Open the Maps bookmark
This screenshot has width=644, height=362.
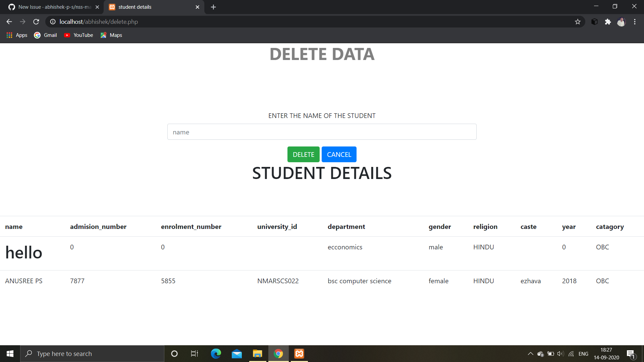[111, 35]
